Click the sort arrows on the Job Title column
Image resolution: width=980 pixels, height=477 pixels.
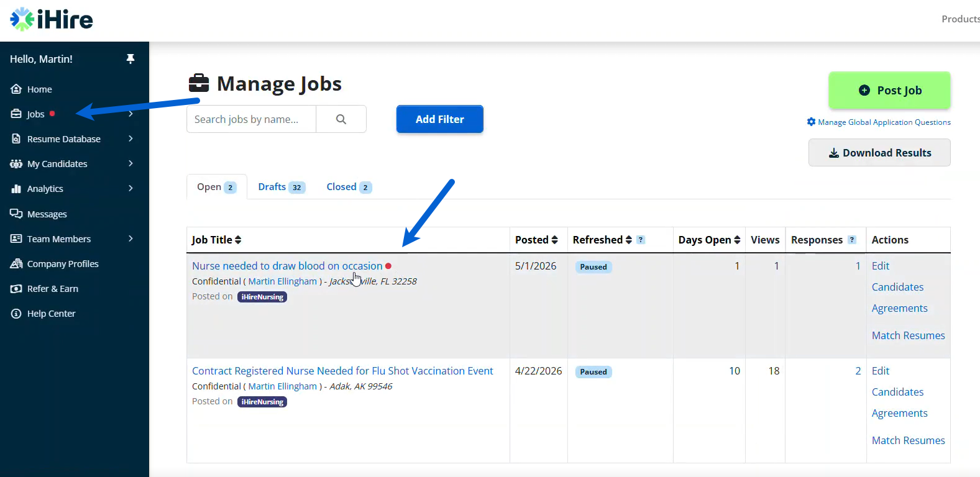coord(238,240)
